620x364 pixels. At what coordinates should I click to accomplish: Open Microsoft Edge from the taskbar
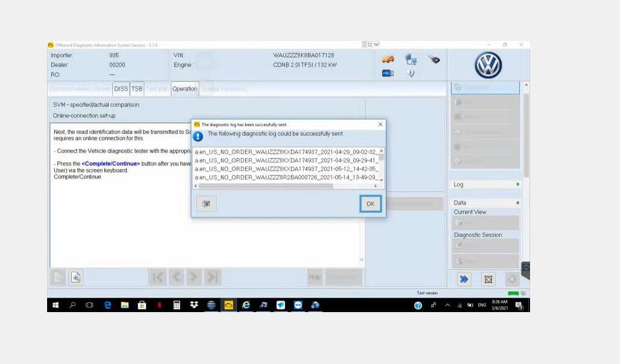pyautogui.click(x=107, y=305)
